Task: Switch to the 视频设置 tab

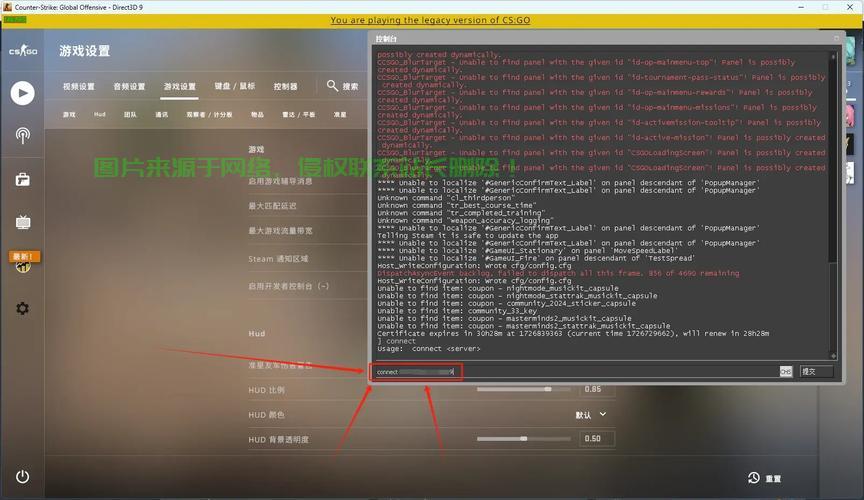Action: (79, 87)
